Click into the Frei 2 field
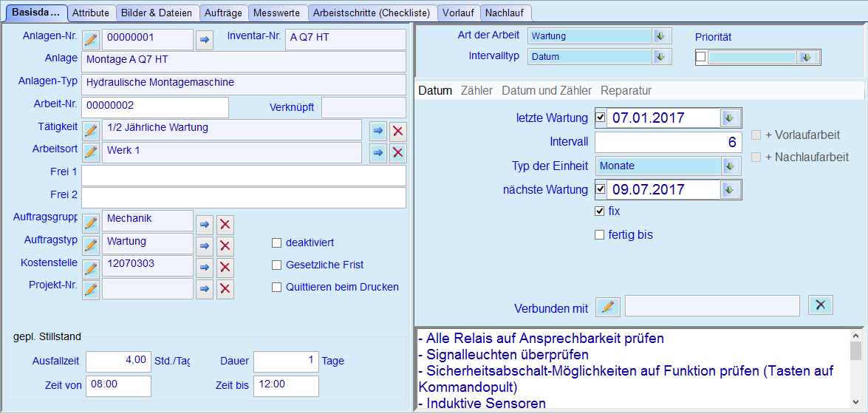 [x=244, y=198]
